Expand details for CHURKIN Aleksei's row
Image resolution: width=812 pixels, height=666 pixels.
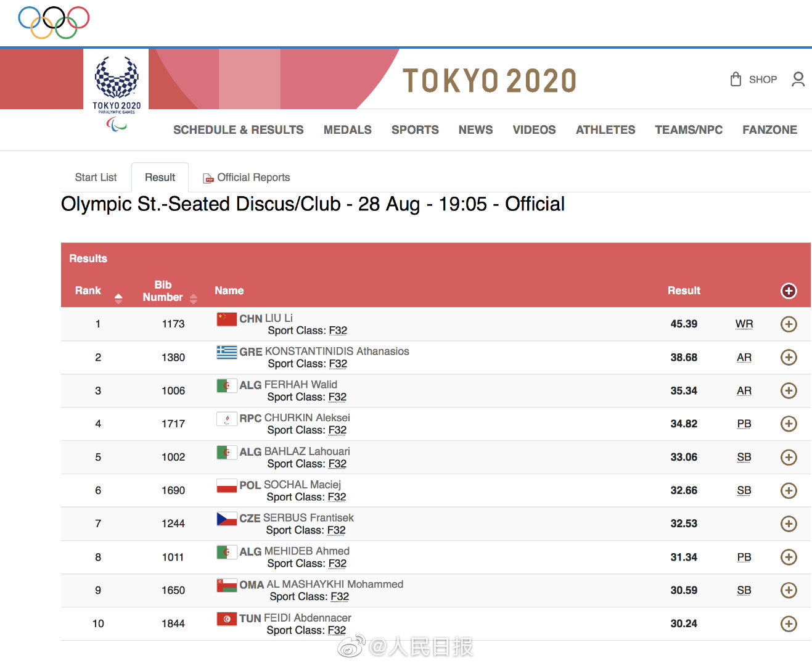click(x=789, y=424)
